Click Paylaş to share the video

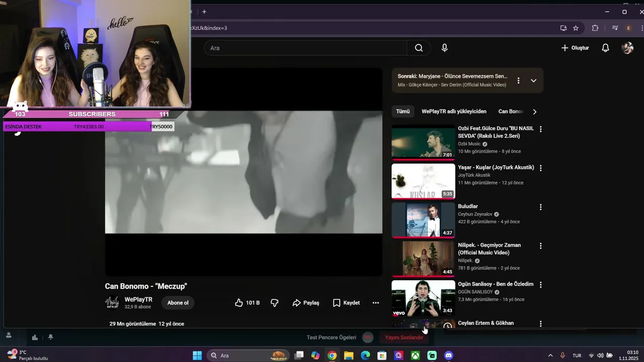306,303
